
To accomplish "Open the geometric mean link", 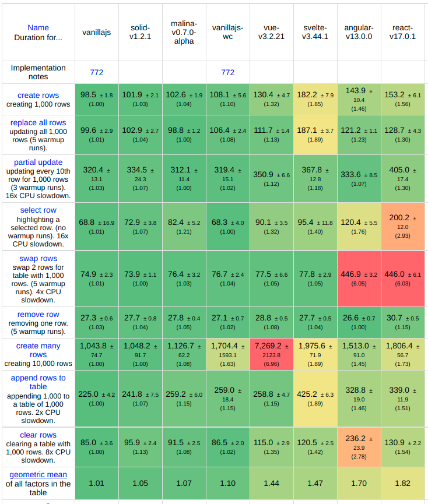I will [38, 475].
